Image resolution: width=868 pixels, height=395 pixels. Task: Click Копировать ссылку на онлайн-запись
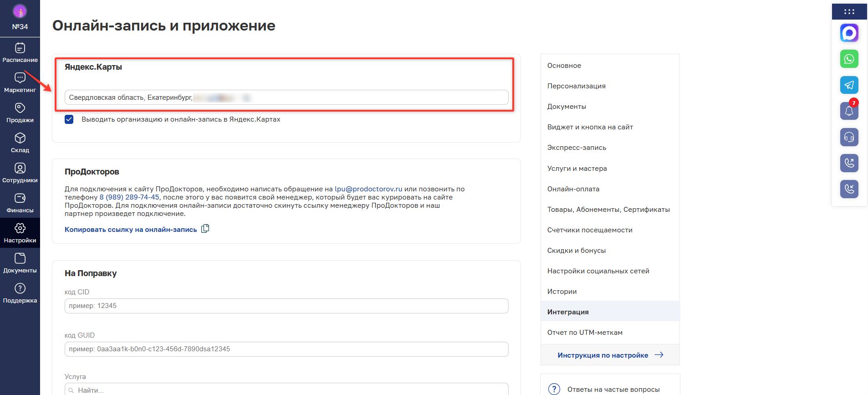click(131, 230)
